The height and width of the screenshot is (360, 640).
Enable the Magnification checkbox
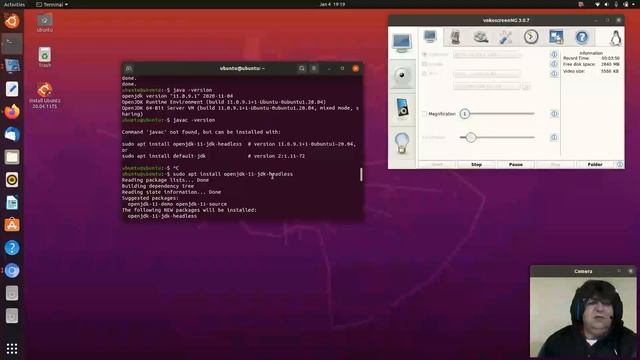pyautogui.click(x=424, y=114)
